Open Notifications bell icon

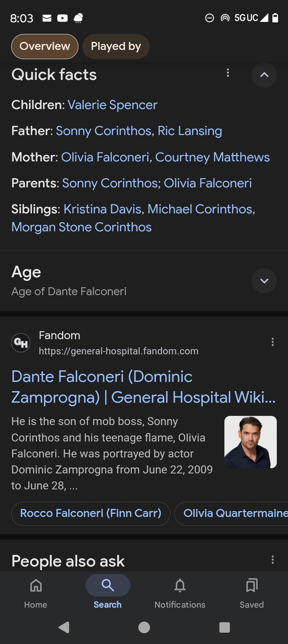pyautogui.click(x=180, y=586)
